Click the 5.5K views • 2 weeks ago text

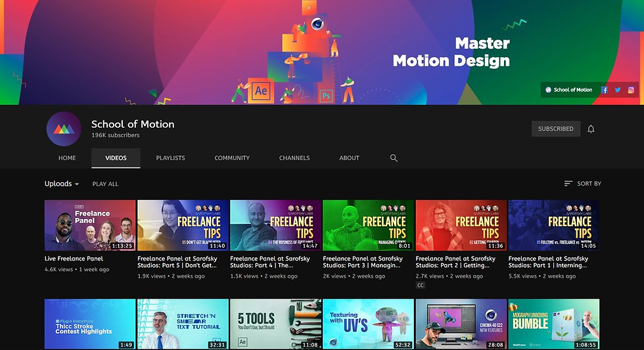pos(542,276)
